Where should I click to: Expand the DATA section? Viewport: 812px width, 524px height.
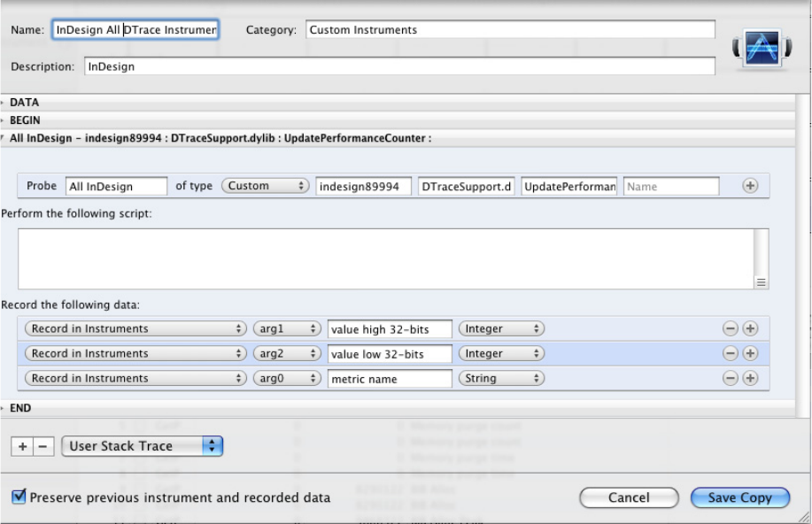[3, 103]
